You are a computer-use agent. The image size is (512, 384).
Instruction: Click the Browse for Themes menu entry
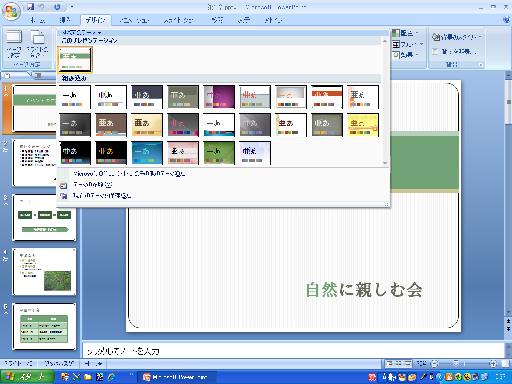(93, 184)
